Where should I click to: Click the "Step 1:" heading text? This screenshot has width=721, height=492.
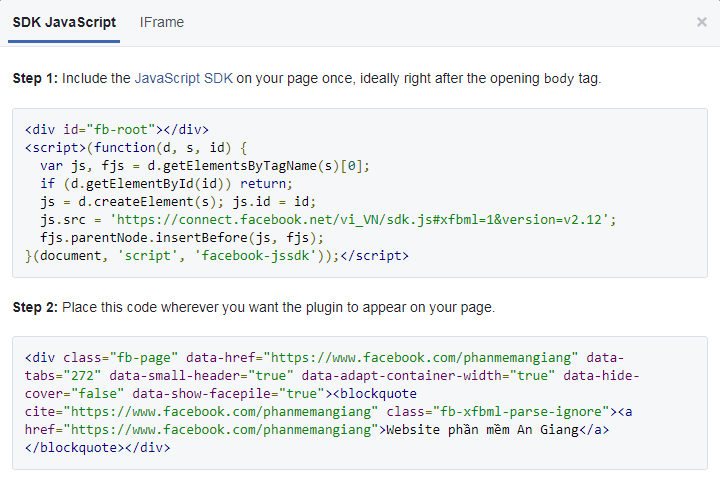35,79
